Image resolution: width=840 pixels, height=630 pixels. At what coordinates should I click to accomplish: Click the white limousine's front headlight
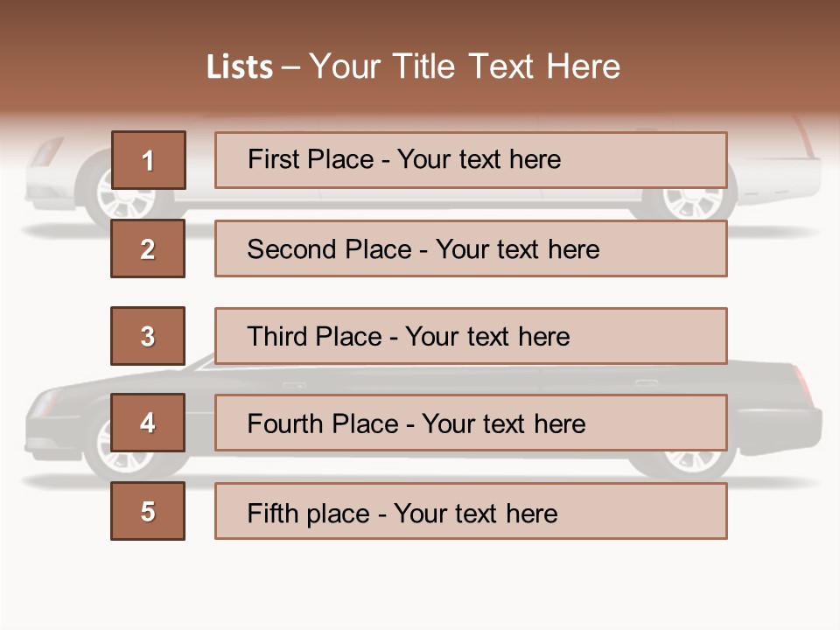click(x=44, y=157)
